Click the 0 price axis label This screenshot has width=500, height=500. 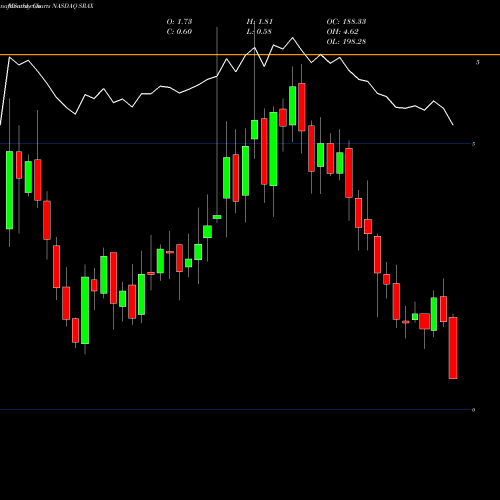[x=473, y=410]
